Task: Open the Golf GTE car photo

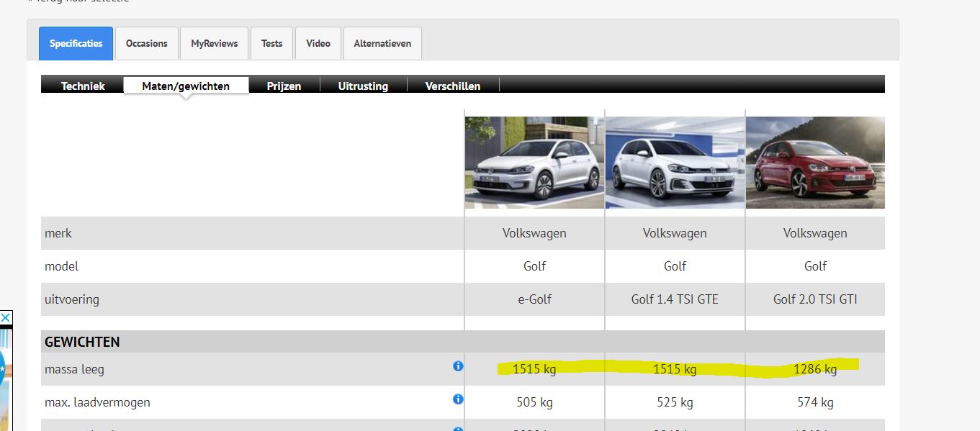Action: pos(675,163)
